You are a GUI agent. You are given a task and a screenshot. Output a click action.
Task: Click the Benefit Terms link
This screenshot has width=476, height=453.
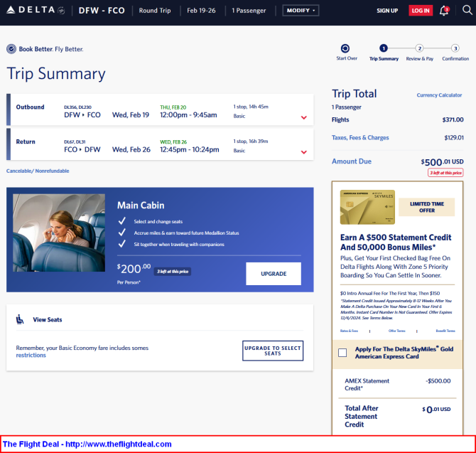click(x=445, y=331)
